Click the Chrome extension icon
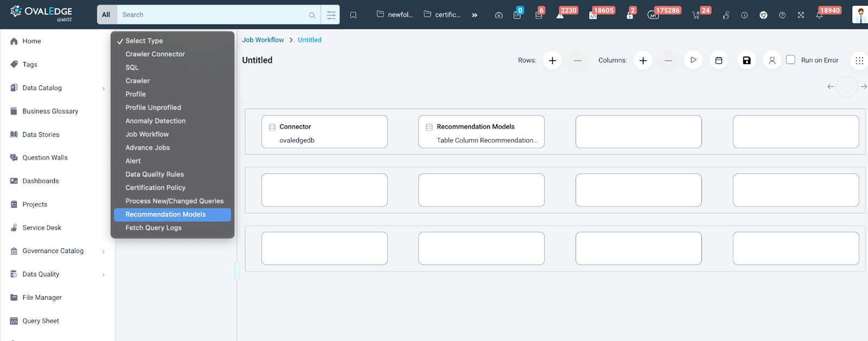 763,15
